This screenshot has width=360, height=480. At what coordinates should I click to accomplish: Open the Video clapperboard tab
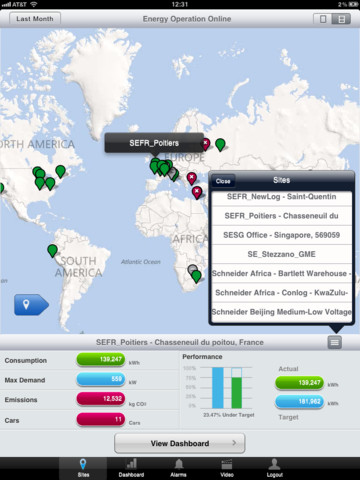point(227,468)
